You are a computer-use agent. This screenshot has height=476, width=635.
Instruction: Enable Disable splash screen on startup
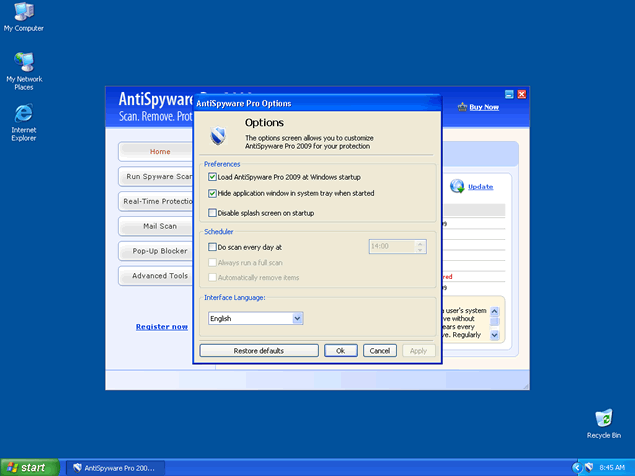(212, 212)
